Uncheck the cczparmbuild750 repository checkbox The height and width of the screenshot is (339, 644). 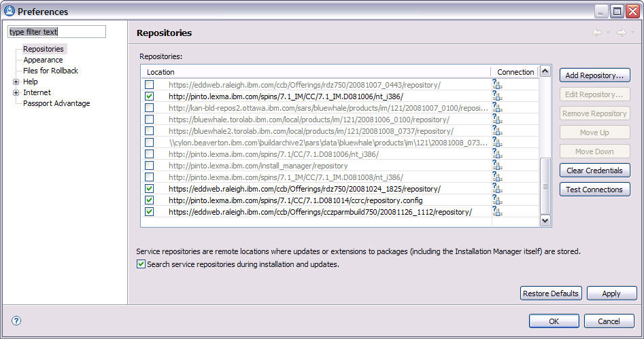150,211
